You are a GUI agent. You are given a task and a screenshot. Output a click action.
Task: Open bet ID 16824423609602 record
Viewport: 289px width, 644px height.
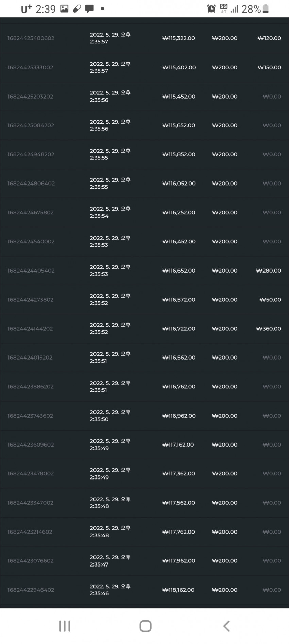(x=144, y=445)
